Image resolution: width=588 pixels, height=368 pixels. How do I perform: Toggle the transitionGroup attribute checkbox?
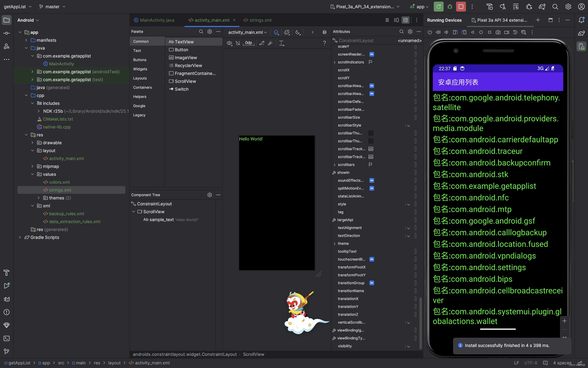pyautogui.click(x=371, y=283)
